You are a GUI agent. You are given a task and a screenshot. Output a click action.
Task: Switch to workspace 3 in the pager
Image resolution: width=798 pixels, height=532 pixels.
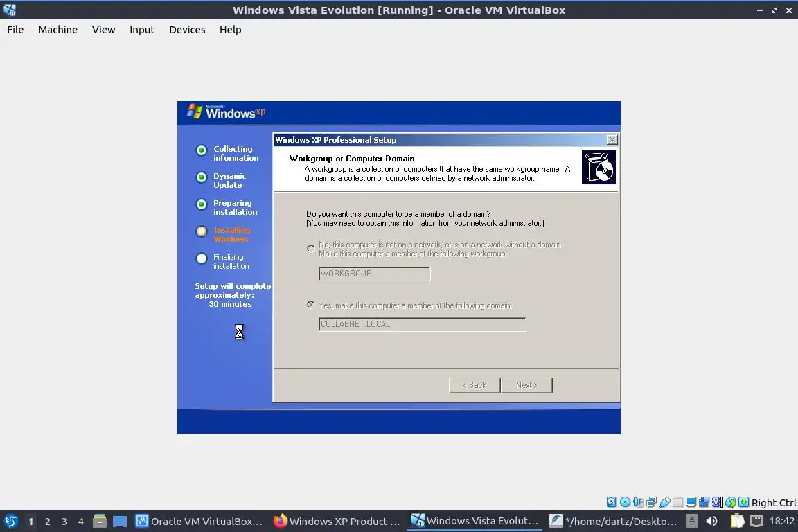(64, 522)
